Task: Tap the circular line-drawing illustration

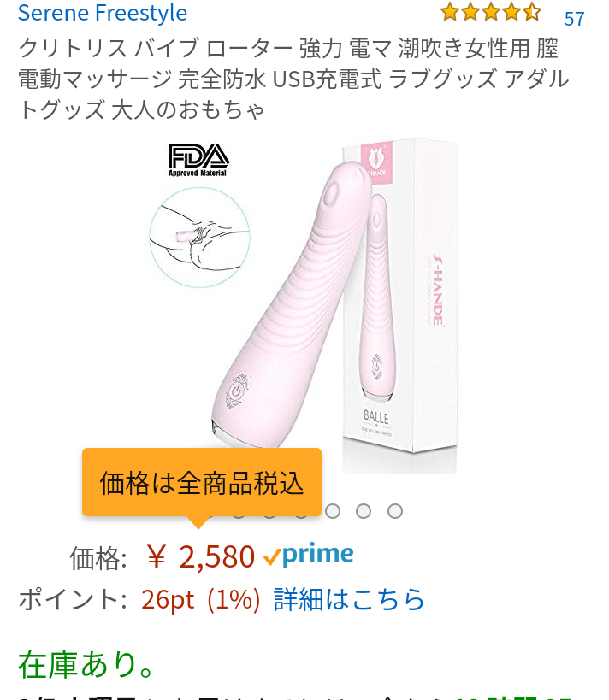Action: 199,237
